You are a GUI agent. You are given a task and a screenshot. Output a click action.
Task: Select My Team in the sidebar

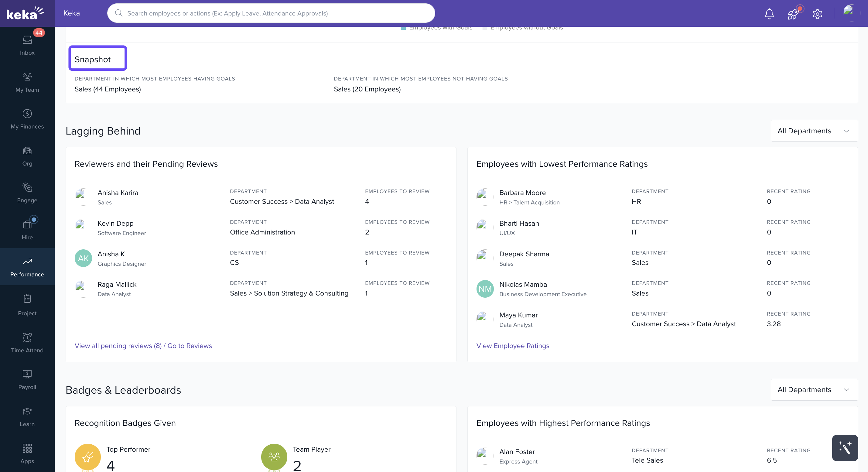[x=27, y=82]
